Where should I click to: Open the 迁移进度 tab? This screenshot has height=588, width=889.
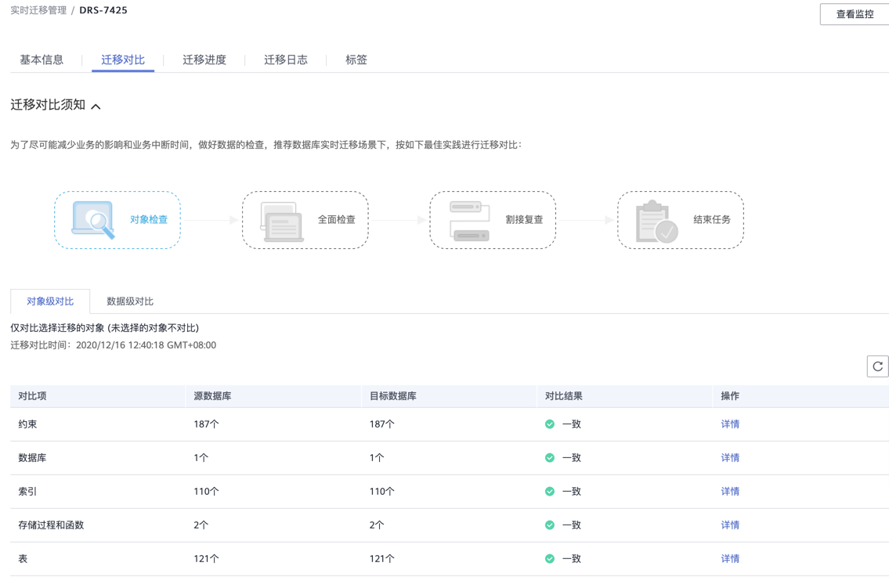[204, 60]
